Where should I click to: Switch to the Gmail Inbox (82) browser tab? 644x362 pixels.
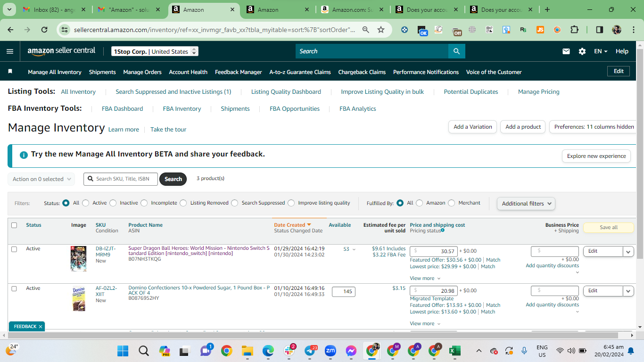tap(54, 9)
